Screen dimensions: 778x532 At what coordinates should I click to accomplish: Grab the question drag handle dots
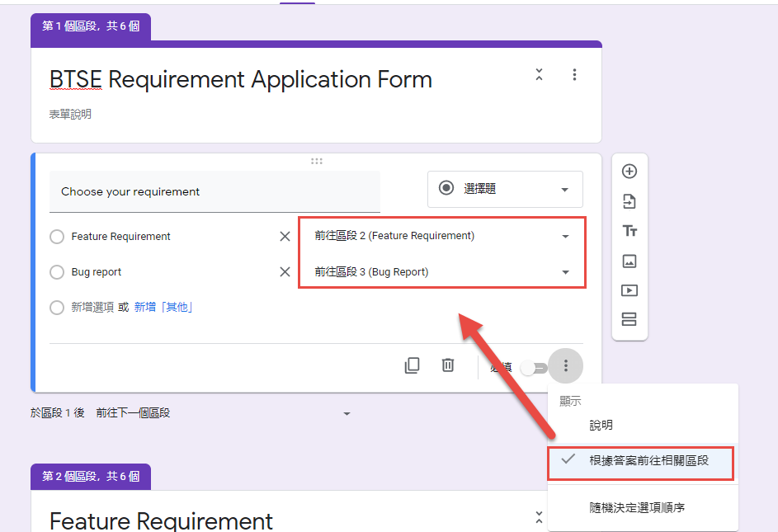coord(317,161)
